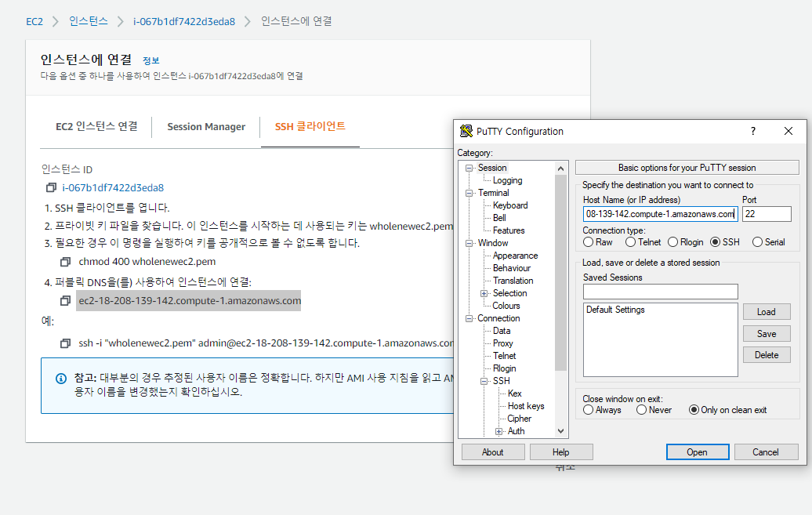The width and height of the screenshot is (812, 515).
Task: Copy the chmod 400 wholenewec2.pem command
Action: (x=65, y=262)
